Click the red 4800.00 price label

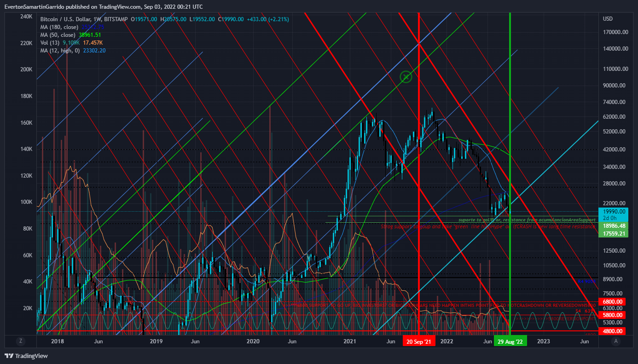(x=613, y=331)
